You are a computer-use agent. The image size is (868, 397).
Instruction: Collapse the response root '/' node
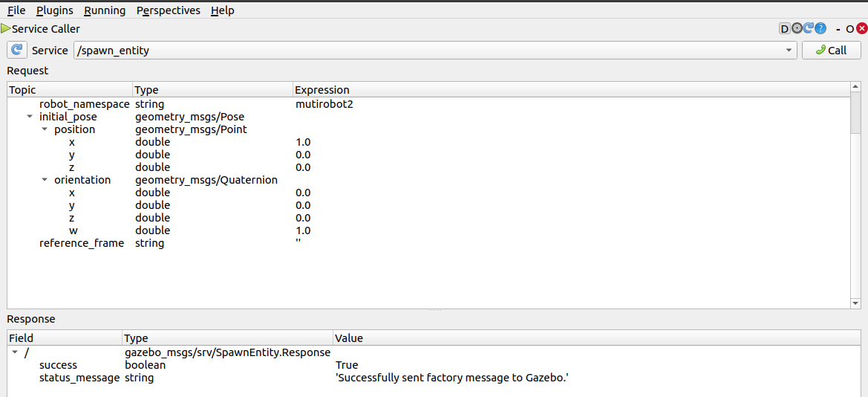[15, 352]
